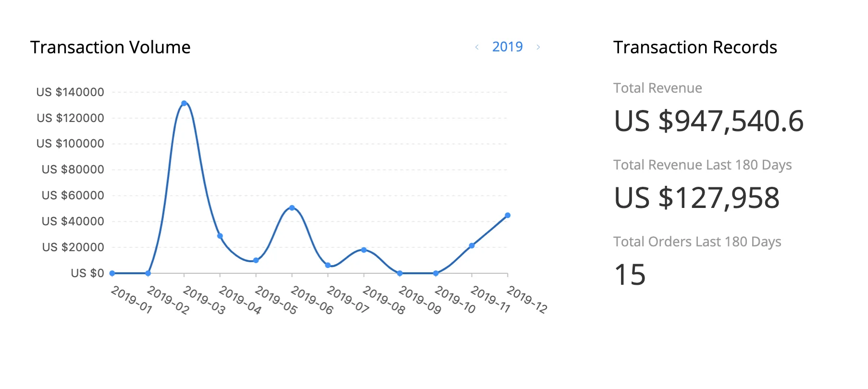Screen dimensions: 868x389
Task: Select the 2019-05 data point
Action: click(256, 260)
